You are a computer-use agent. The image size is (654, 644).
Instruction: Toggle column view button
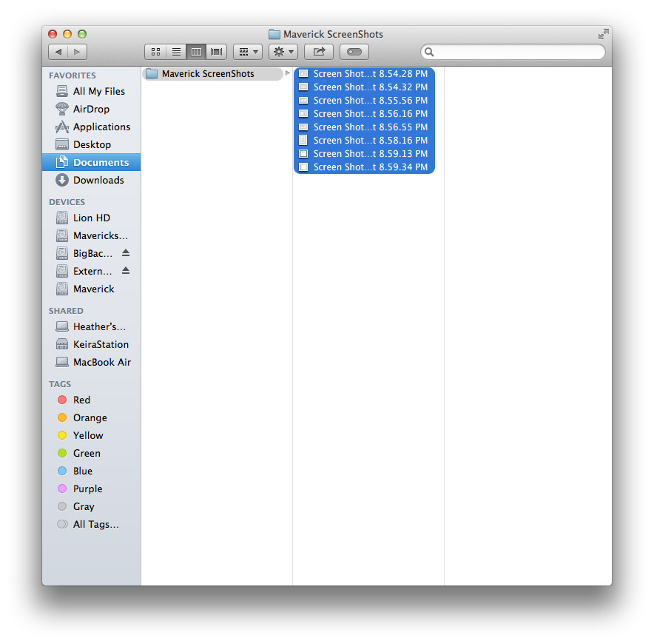(196, 52)
